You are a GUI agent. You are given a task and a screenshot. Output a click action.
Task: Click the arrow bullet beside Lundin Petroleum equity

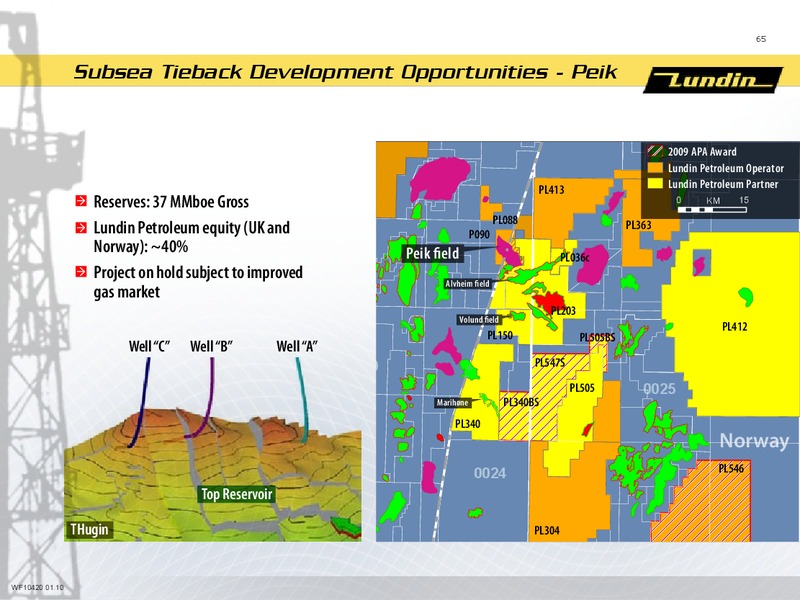[81, 227]
